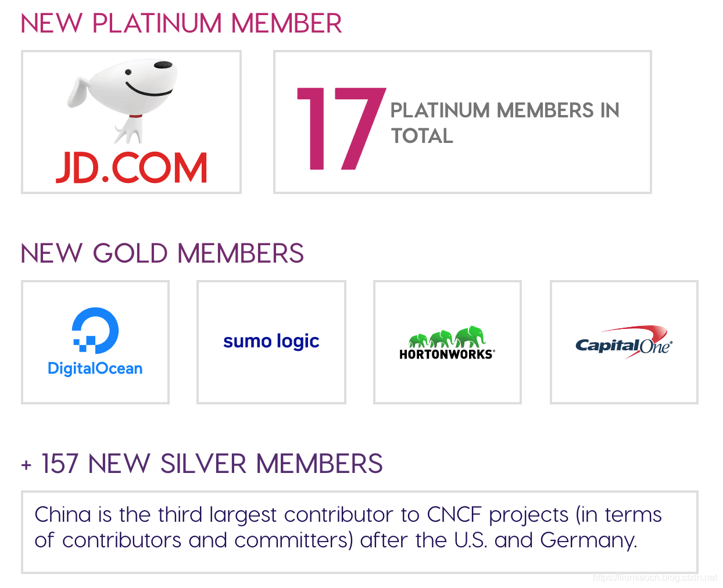Viewport: 723px width, 588px height.
Task: Click the New Gold Members heading
Action: (162, 253)
